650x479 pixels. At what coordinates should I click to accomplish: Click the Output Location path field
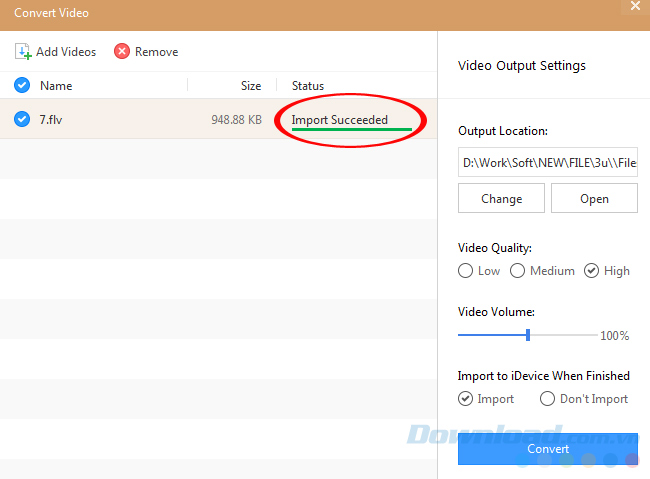(548, 161)
